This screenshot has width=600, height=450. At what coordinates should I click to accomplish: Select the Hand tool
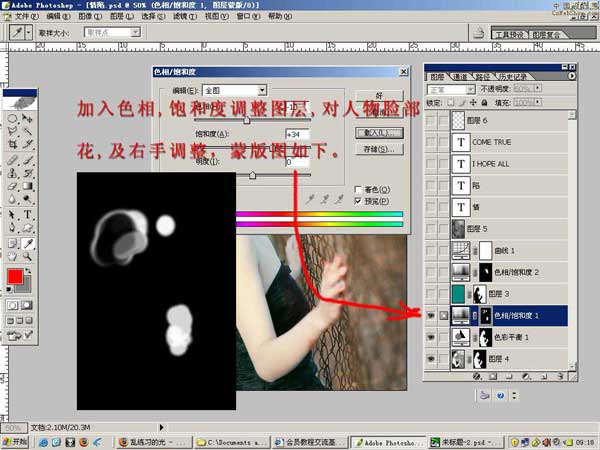[13, 256]
